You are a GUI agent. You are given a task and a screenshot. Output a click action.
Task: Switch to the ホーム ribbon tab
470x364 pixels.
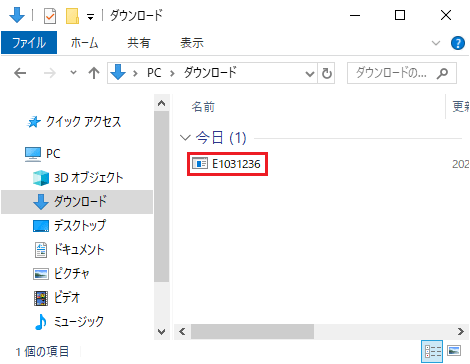click(x=84, y=43)
